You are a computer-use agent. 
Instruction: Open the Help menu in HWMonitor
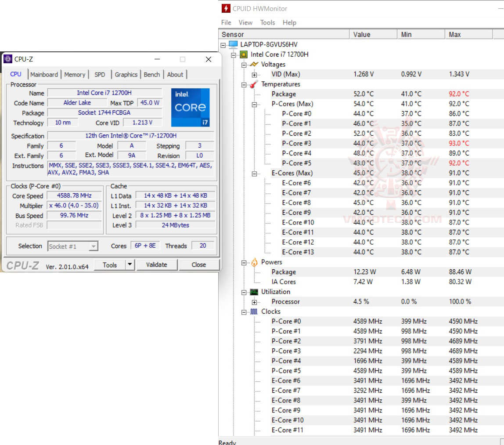tap(289, 22)
